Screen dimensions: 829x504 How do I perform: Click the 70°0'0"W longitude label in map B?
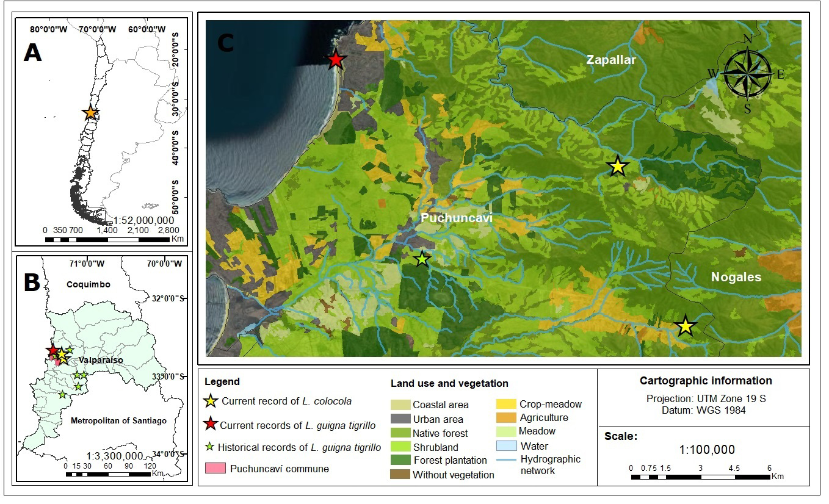(x=164, y=264)
